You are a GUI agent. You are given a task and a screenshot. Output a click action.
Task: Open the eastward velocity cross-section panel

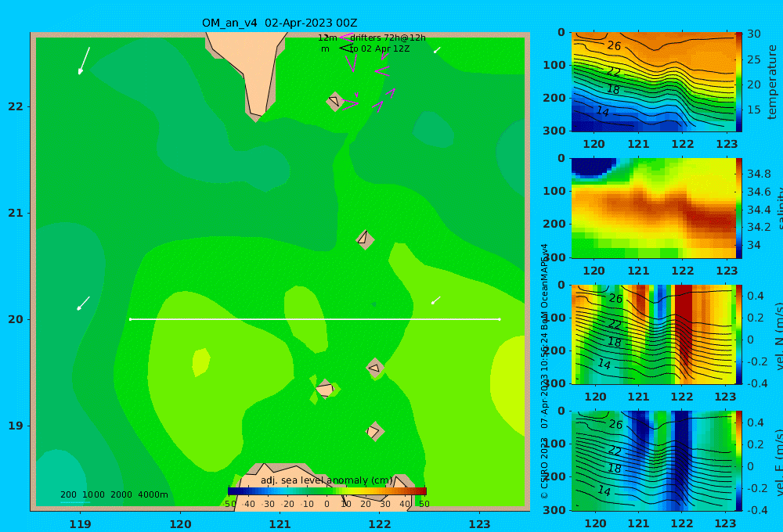point(654,461)
